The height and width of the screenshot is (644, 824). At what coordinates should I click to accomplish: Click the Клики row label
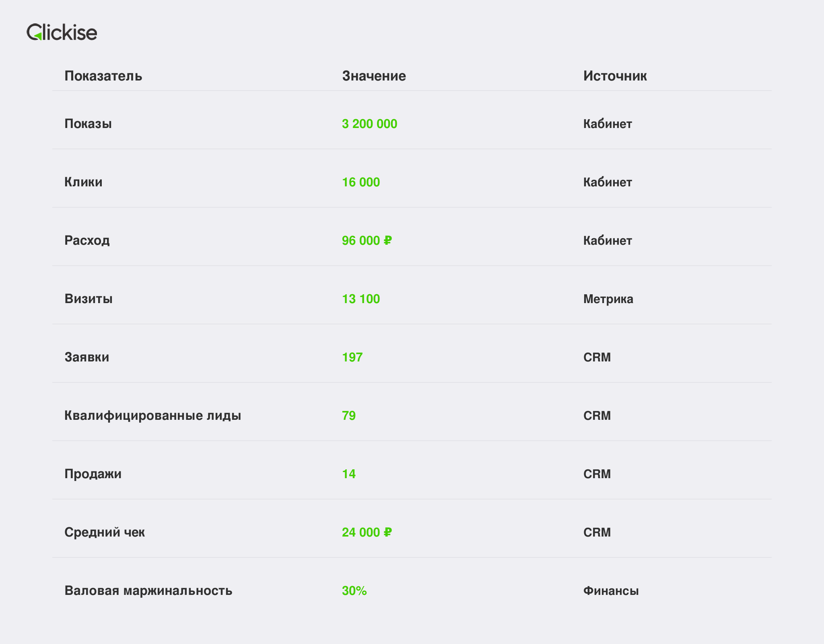(x=83, y=182)
